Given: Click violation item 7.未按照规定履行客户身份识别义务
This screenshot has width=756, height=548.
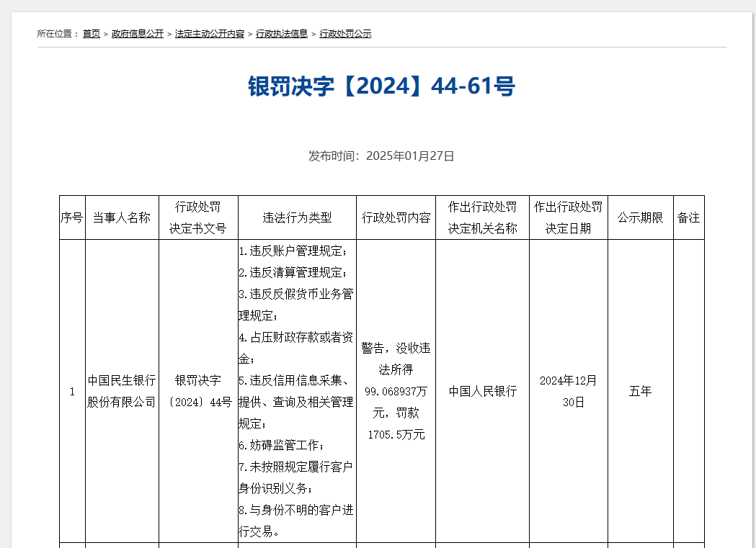Looking at the screenshot, I should pyautogui.click(x=296, y=477).
